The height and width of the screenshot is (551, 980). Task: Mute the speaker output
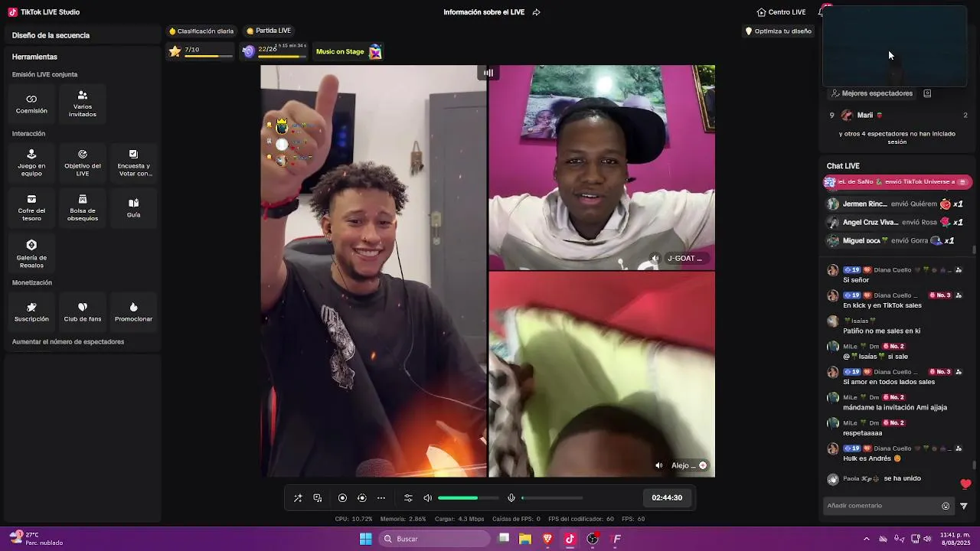click(x=428, y=498)
